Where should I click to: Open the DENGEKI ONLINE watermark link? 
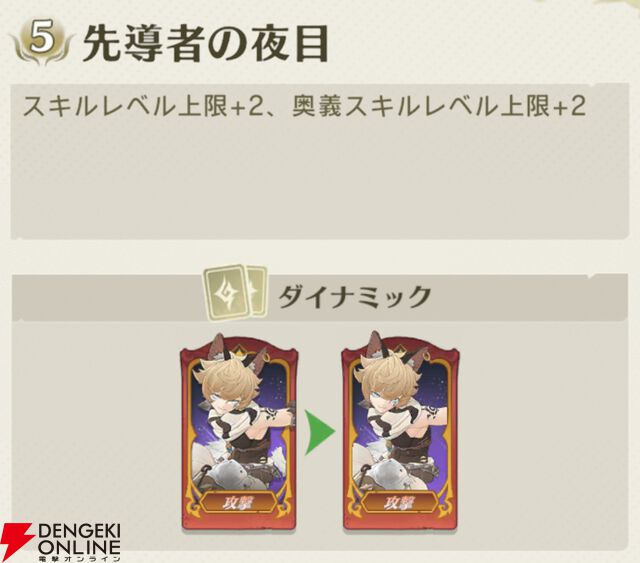click(60, 542)
